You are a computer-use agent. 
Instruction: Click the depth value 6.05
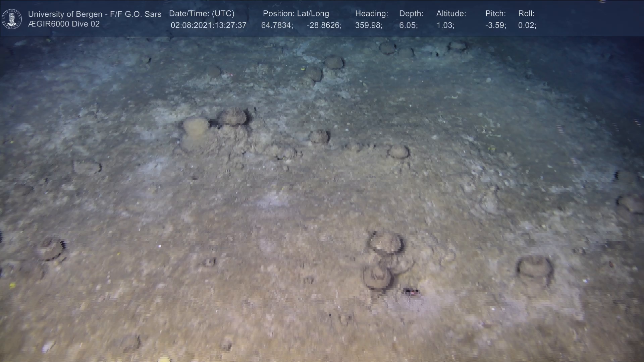[408, 25]
